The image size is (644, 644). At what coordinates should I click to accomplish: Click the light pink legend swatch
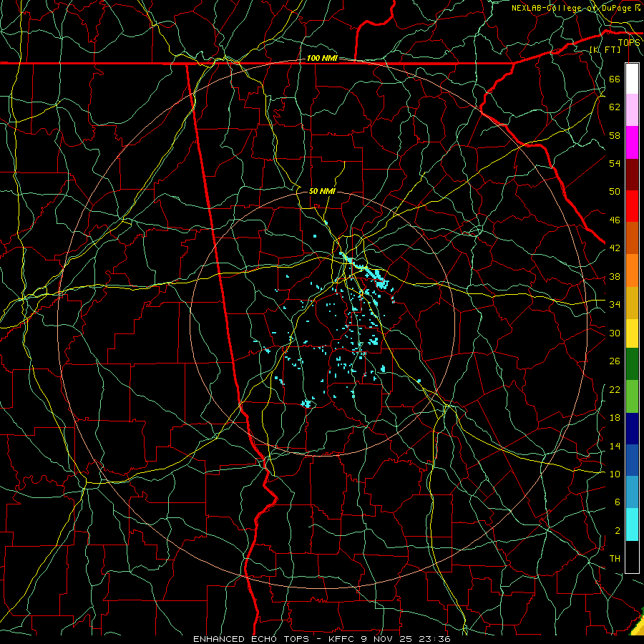coord(632,110)
